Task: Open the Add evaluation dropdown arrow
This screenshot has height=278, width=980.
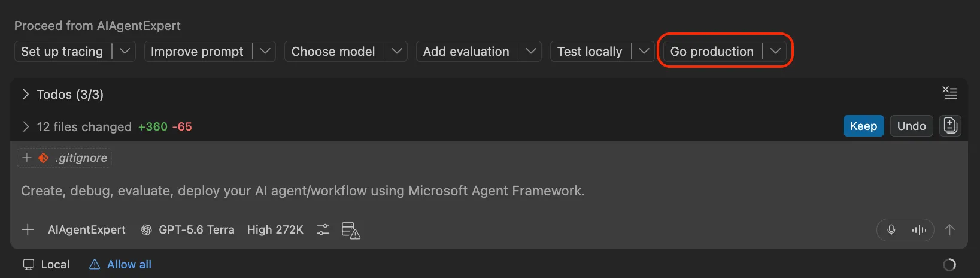Action: tap(530, 52)
